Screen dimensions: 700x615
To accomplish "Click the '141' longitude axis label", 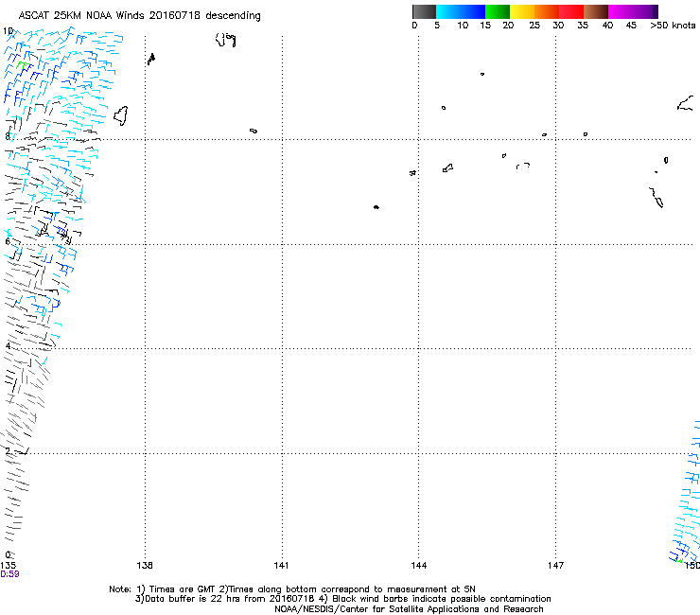I will click(x=281, y=566).
